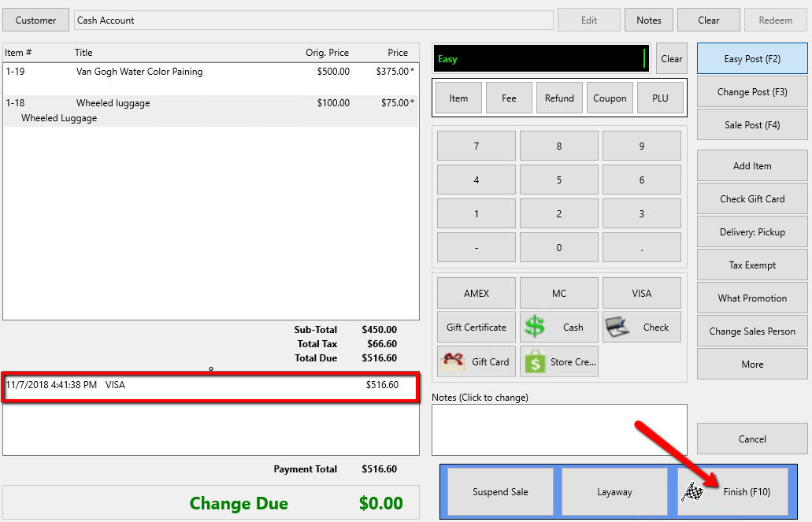Pick the Store Credit shopping bag icon
Screen dimensions: 812x522
[x=535, y=361]
